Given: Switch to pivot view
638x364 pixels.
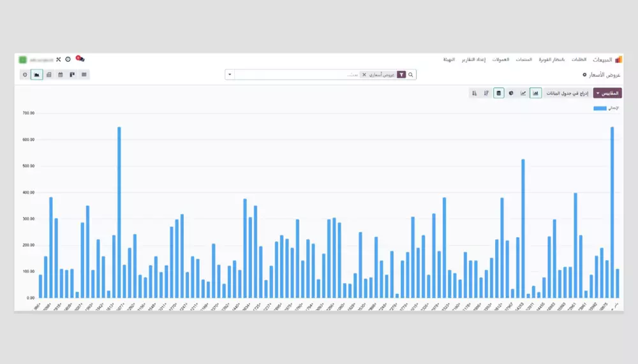Looking at the screenshot, I should pos(49,75).
